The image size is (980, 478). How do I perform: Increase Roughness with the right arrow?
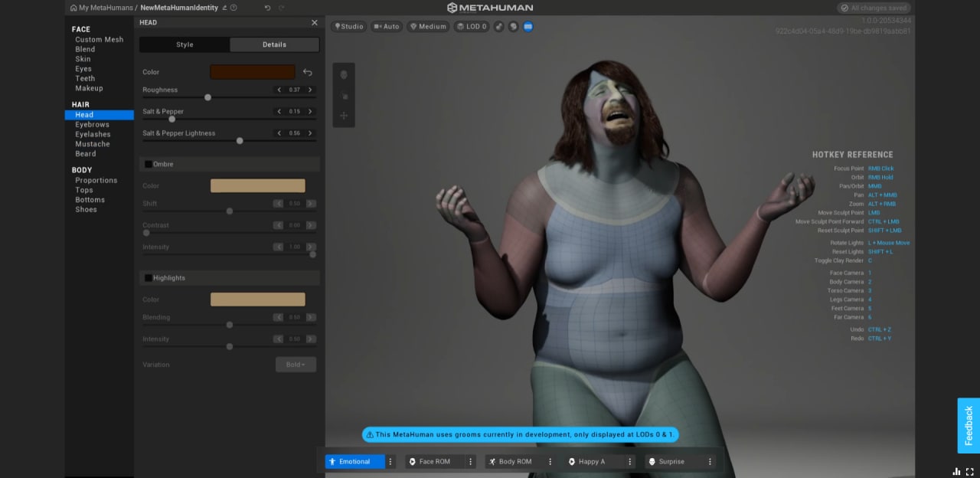coord(310,90)
